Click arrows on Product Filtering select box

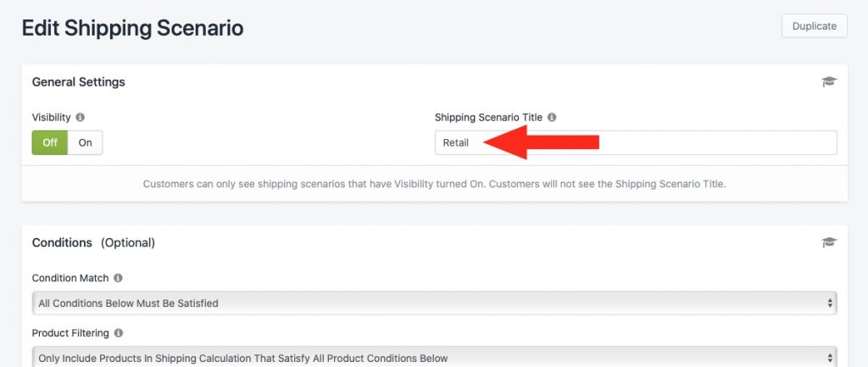pyautogui.click(x=830, y=359)
